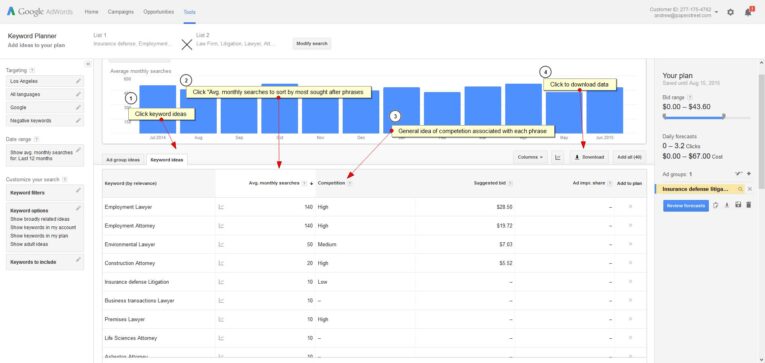Open the Columns dropdown
Image resolution: width=765 pixels, height=363 pixels.
click(530, 157)
